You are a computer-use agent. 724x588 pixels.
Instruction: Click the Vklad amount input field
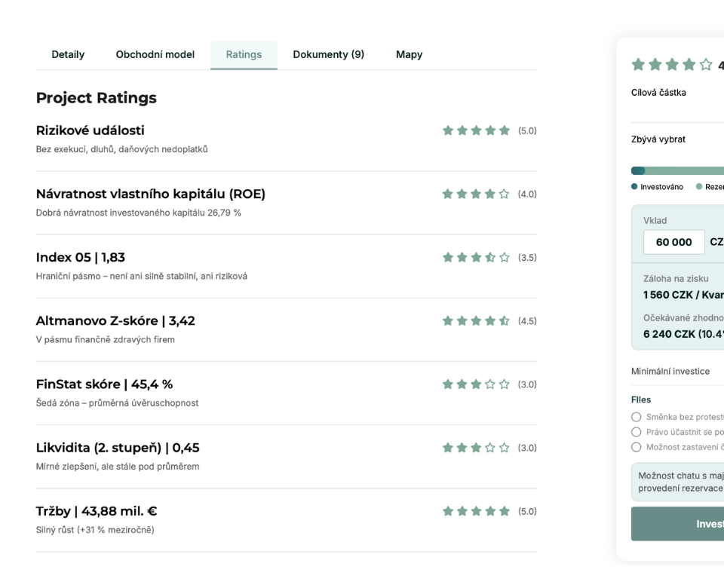[674, 242]
